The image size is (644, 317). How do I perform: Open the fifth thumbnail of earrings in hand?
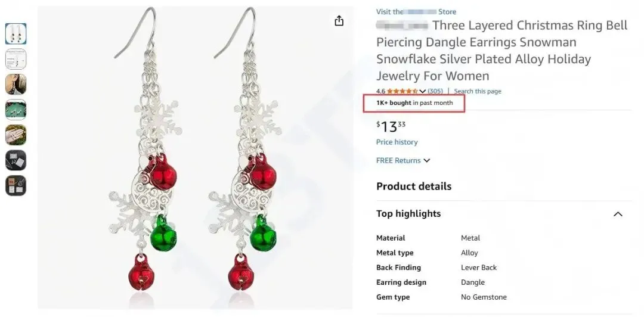coord(16,135)
